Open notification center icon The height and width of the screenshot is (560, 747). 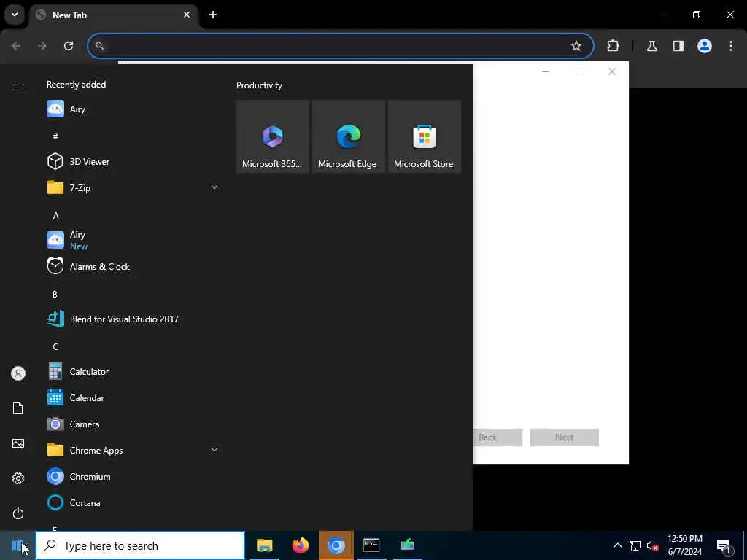pos(724,545)
